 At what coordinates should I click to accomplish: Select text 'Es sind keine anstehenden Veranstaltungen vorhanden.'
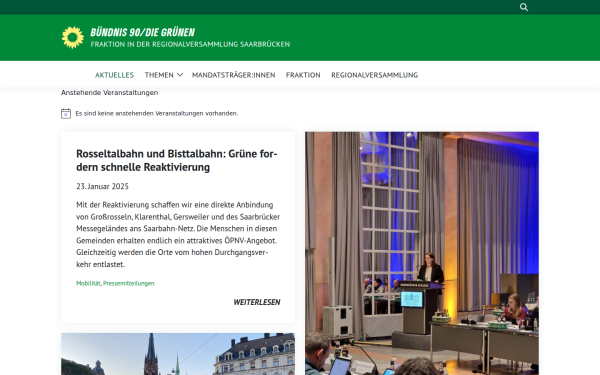coord(157,113)
